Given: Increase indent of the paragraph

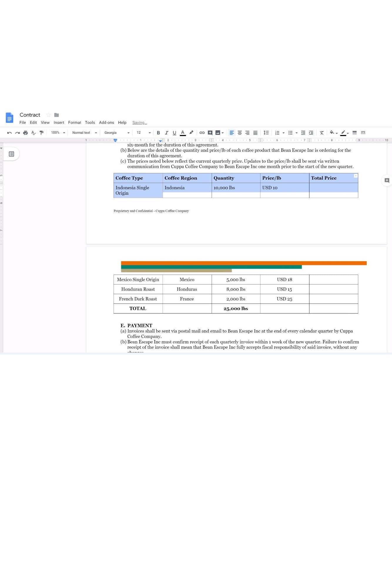Looking at the screenshot, I should tap(311, 133).
